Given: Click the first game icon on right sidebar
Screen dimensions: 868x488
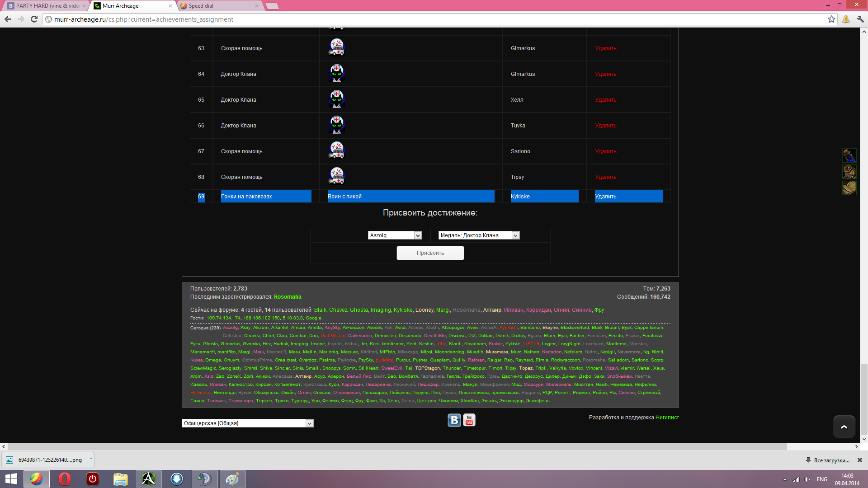Looking at the screenshot, I should pos(849,155).
